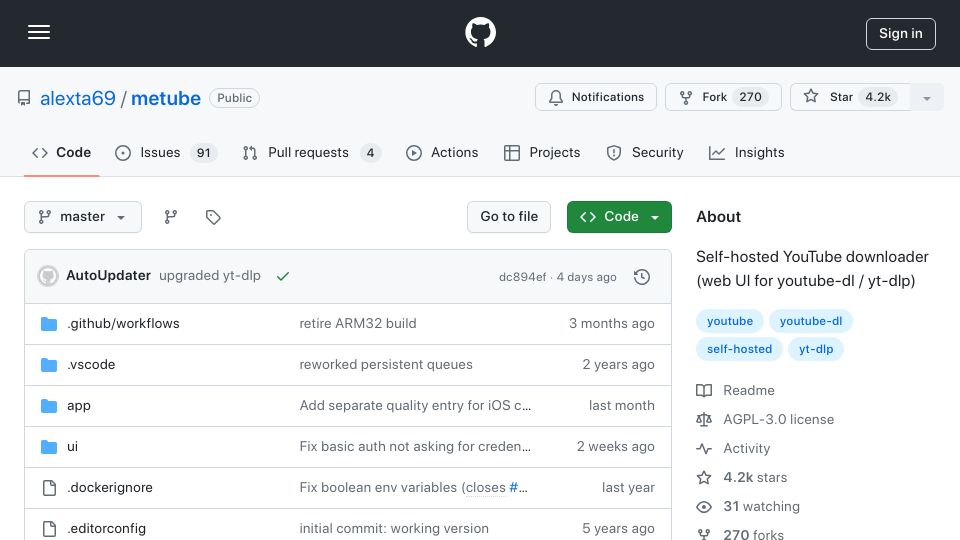Open the alexta69 owner profile link
Image resolution: width=960 pixels, height=540 pixels.
point(78,98)
